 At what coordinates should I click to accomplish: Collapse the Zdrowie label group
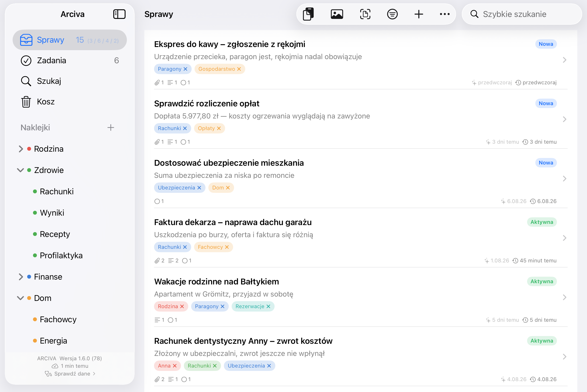tap(21, 170)
